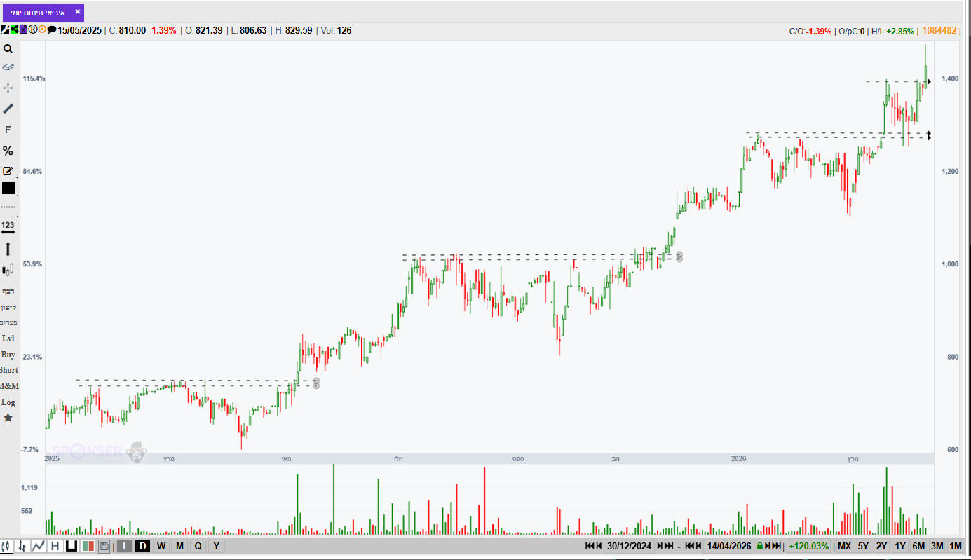Step the start date forward one
Screen dimensions: 971x560
659,546
